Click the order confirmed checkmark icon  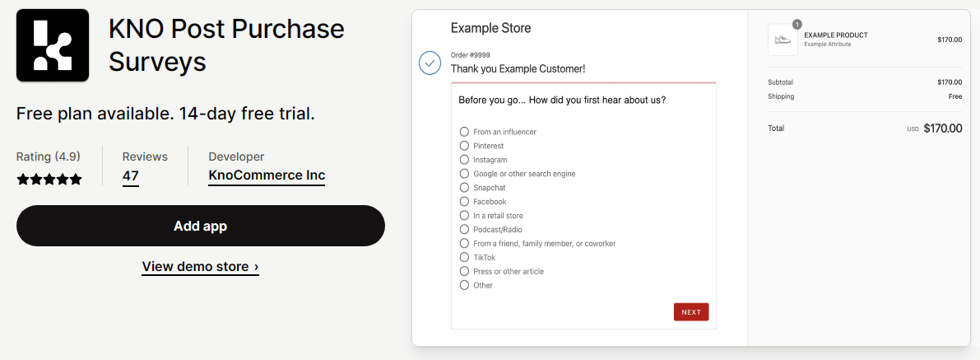point(430,63)
